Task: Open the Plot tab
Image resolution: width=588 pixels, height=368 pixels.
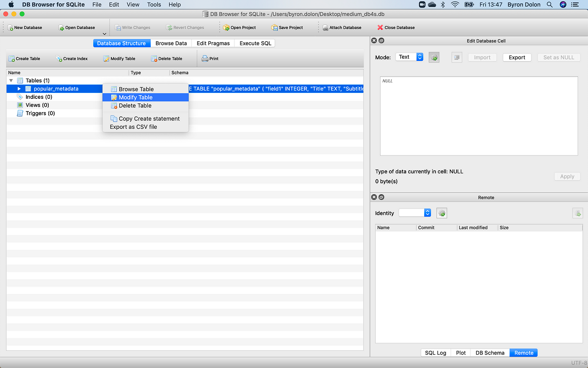Action: click(461, 353)
